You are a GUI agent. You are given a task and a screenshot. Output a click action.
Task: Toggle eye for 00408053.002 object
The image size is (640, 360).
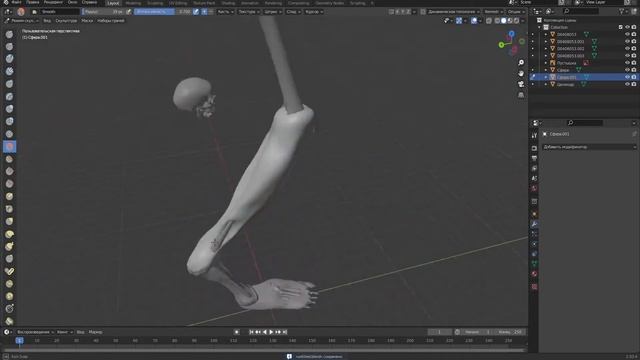tap(627, 49)
